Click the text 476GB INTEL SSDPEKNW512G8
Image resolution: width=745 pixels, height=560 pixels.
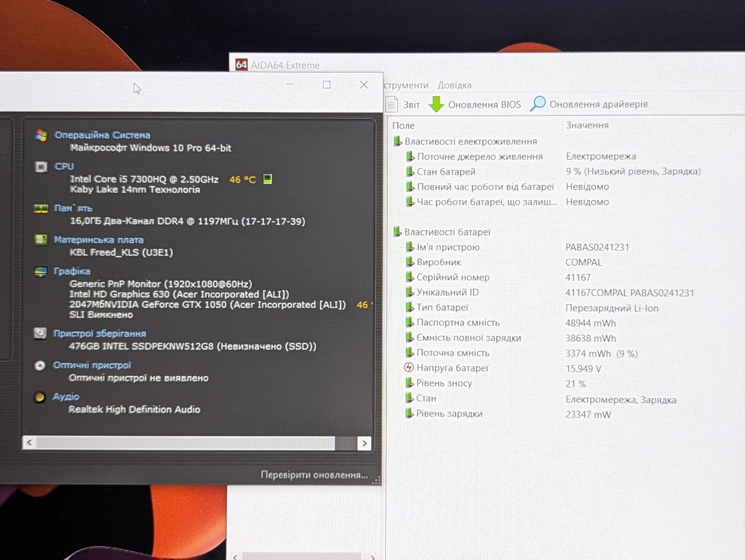click(141, 346)
